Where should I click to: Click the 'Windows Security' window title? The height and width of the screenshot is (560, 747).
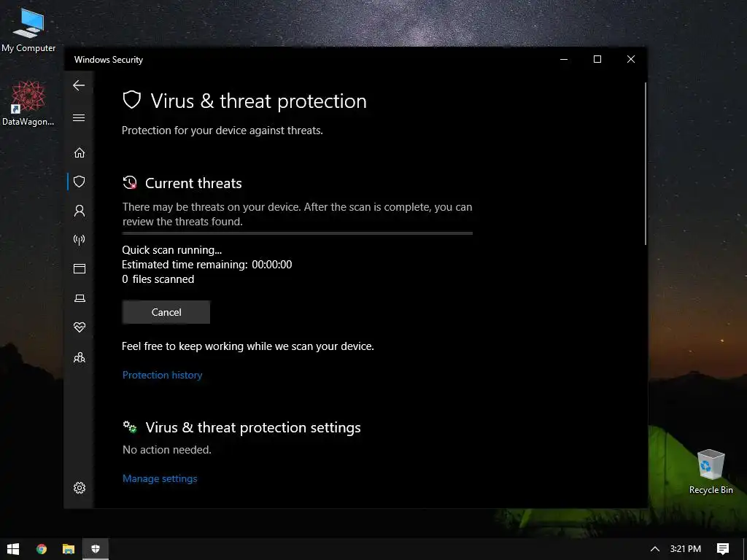pyautogui.click(x=109, y=60)
